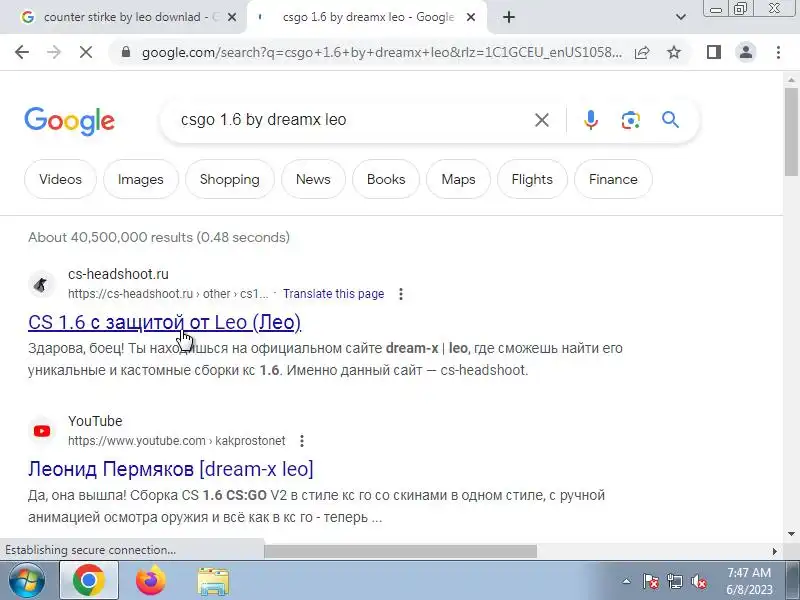Screen dimensions: 800x600
Task: Filter results by News
Action: coord(313,179)
